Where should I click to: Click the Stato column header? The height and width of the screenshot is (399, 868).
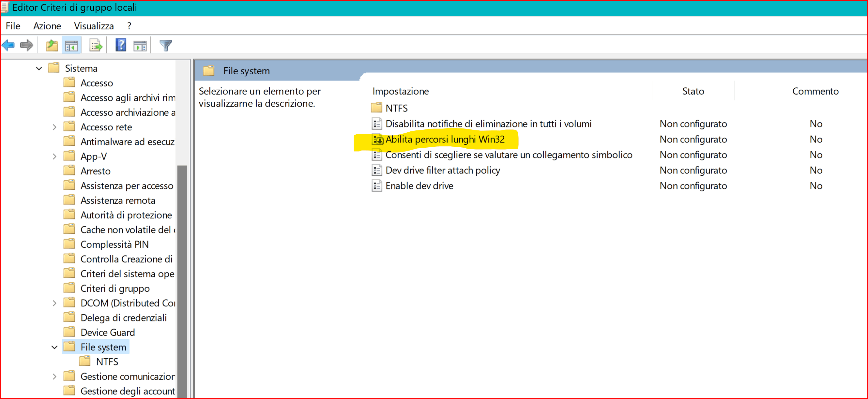point(693,91)
